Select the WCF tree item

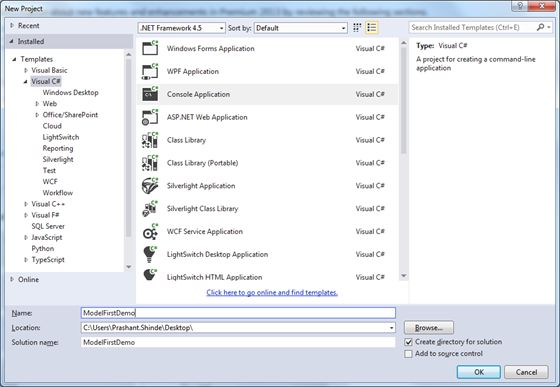pyautogui.click(x=50, y=181)
